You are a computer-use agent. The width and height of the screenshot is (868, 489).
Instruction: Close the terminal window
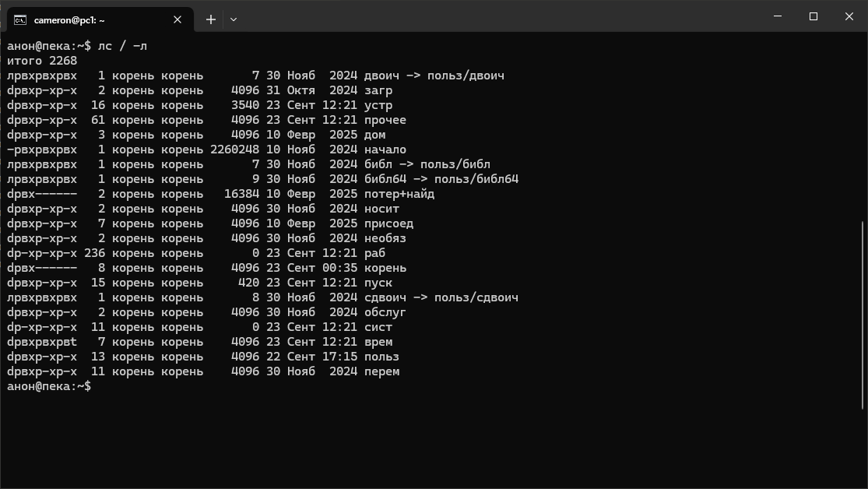pyautogui.click(x=849, y=16)
